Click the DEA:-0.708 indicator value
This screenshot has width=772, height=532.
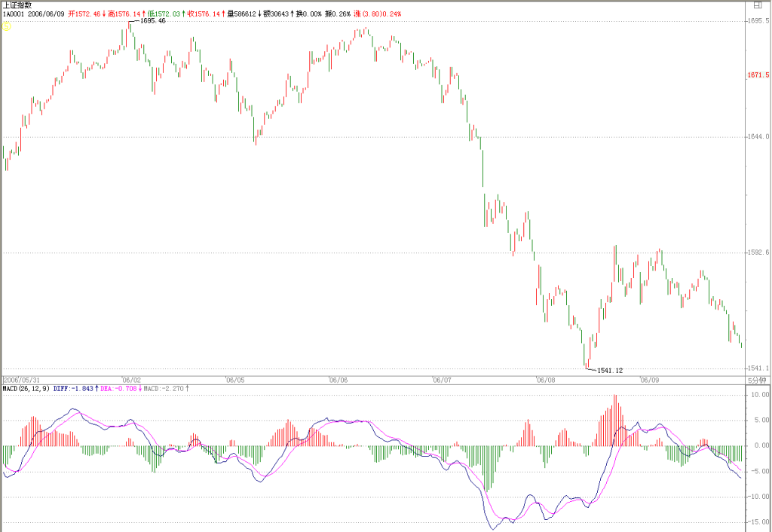pyautogui.click(x=118, y=389)
